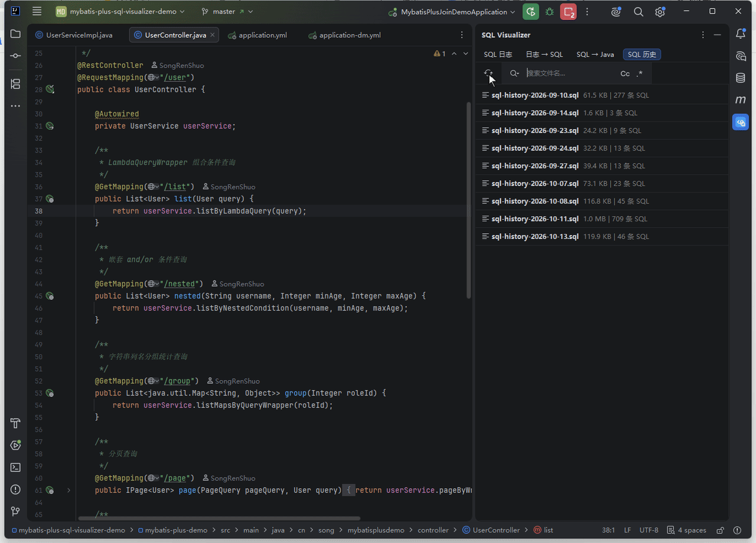Open the Notifications bell
The height and width of the screenshot is (543, 756).
(x=741, y=34)
